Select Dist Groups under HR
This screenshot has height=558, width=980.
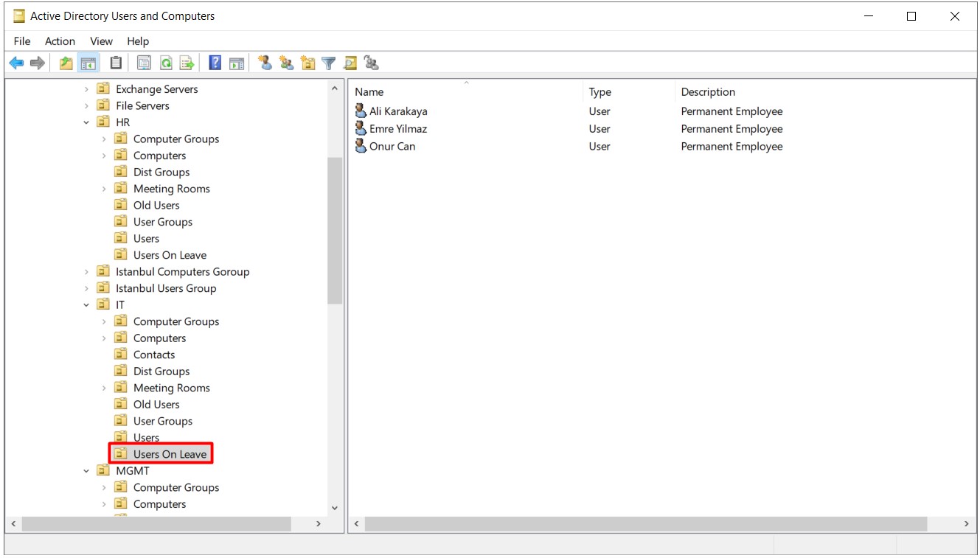coord(161,172)
